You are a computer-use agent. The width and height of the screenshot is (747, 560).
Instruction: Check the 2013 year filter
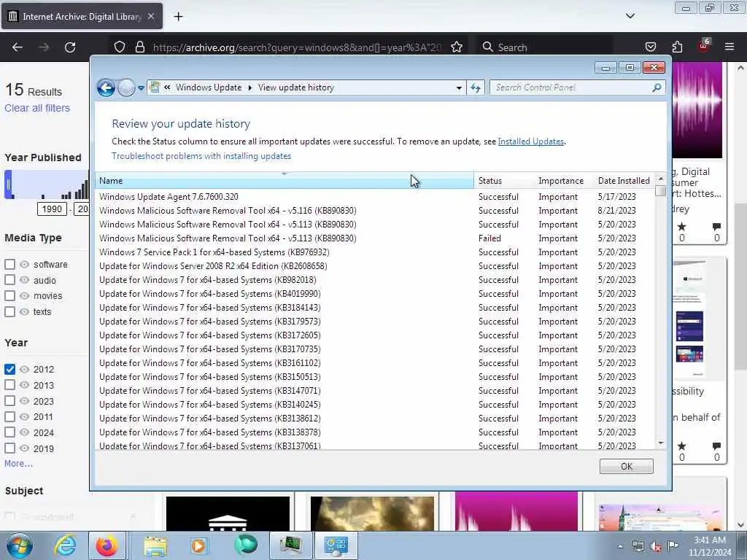click(9, 385)
